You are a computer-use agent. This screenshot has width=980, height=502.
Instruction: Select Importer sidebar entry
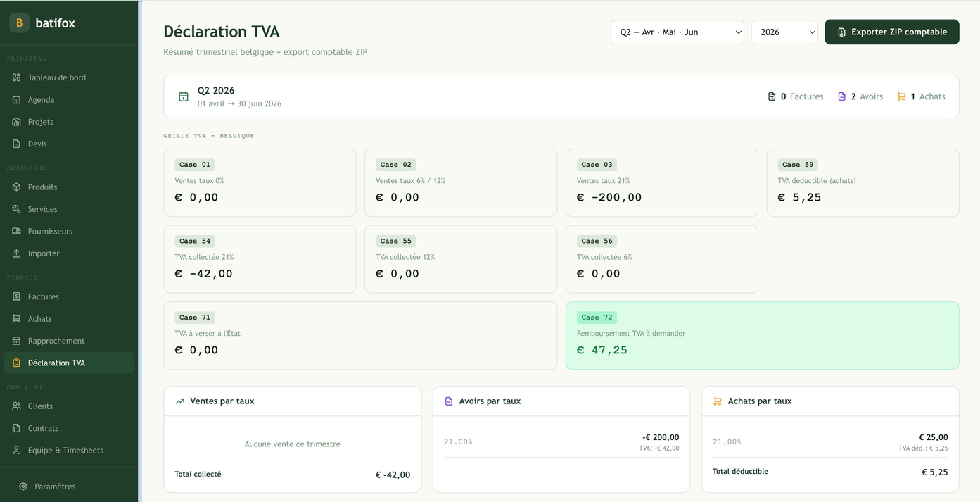69,253
